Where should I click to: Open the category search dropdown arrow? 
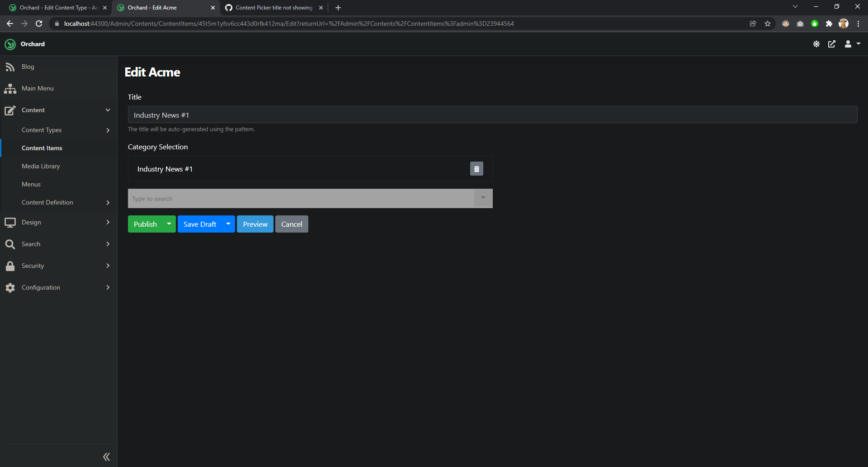pyautogui.click(x=483, y=198)
